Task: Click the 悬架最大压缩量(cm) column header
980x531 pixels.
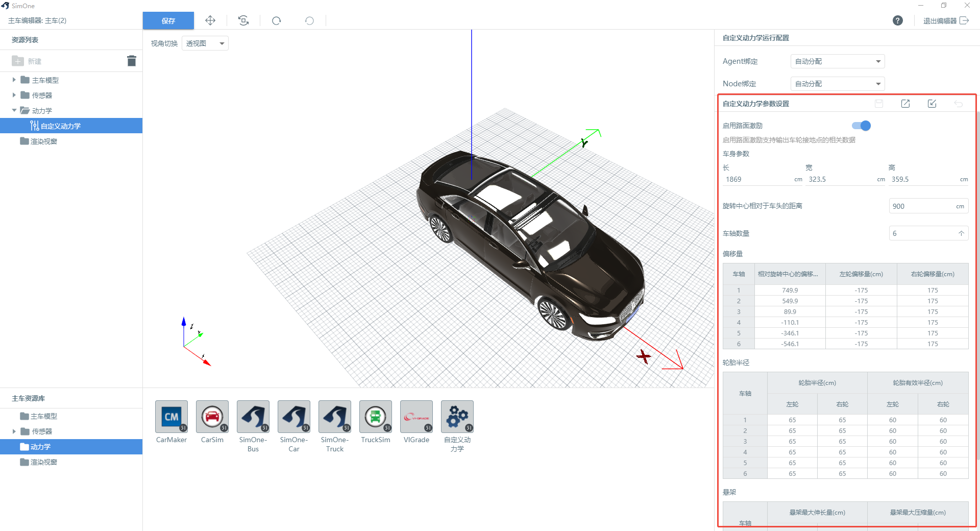Action: tap(918, 513)
